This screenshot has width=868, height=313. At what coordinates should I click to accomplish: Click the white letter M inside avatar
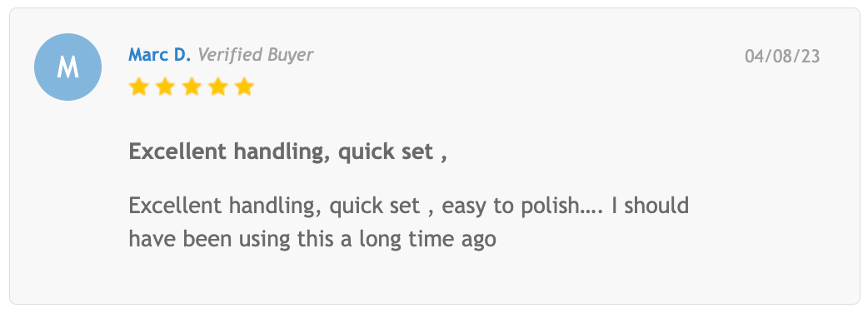coord(67,67)
